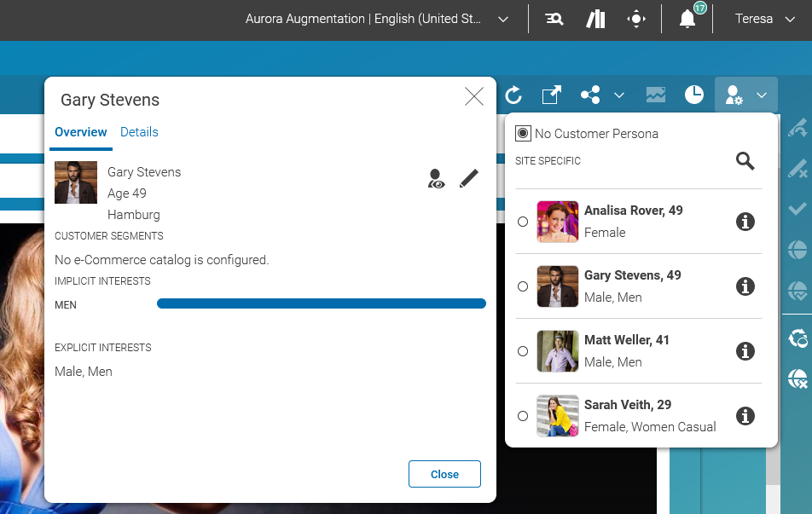Open the library books icon

click(595, 20)
